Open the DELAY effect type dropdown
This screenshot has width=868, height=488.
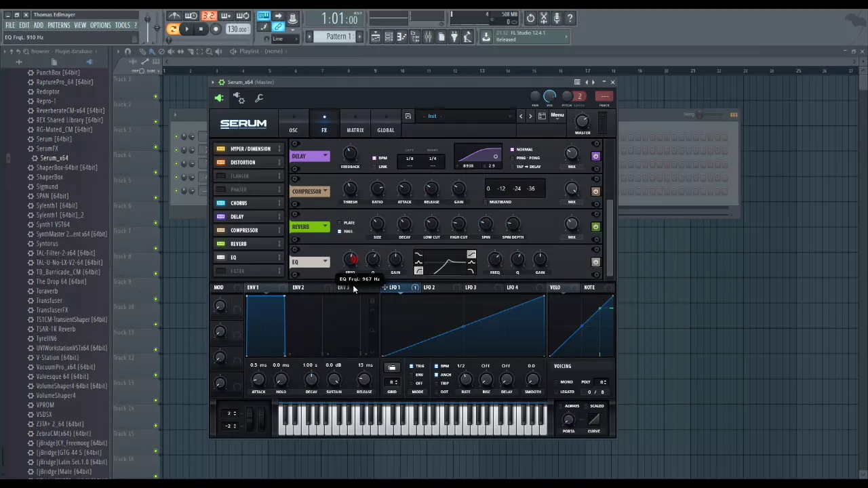click(x=310, y=157)
